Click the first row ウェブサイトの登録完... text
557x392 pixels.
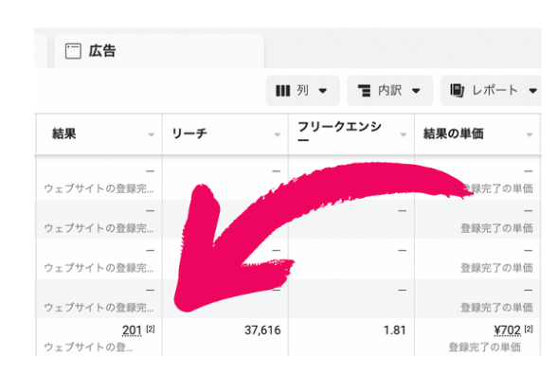point(99,188)
